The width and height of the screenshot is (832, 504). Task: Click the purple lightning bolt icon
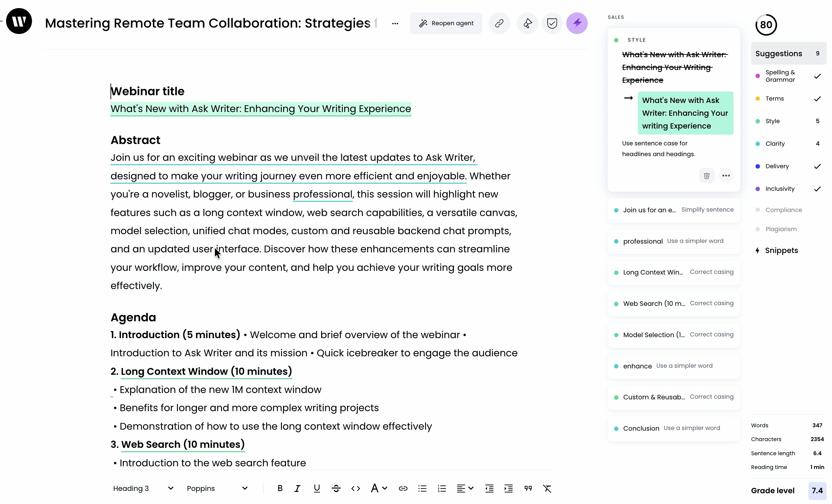pos(576,23)
